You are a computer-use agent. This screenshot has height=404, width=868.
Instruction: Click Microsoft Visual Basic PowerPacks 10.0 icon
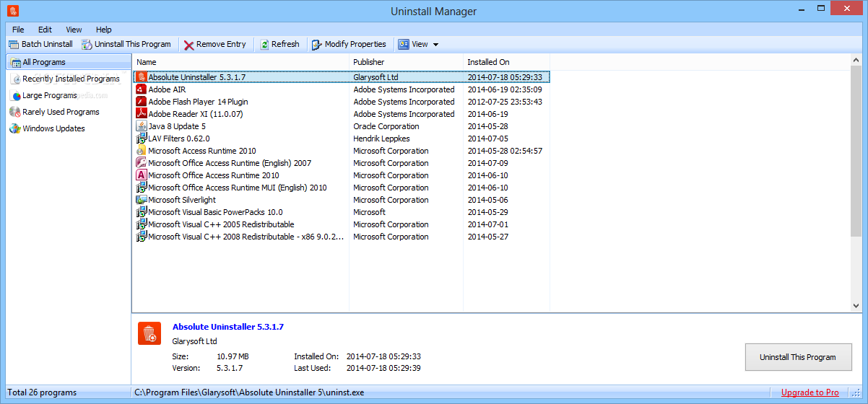[142, 212]
